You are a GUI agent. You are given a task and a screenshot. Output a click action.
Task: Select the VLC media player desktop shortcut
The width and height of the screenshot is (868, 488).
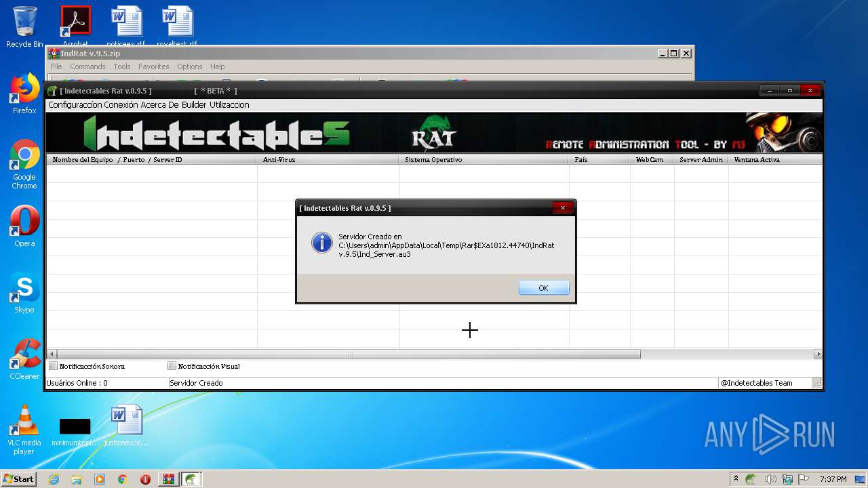coord(24,430)
